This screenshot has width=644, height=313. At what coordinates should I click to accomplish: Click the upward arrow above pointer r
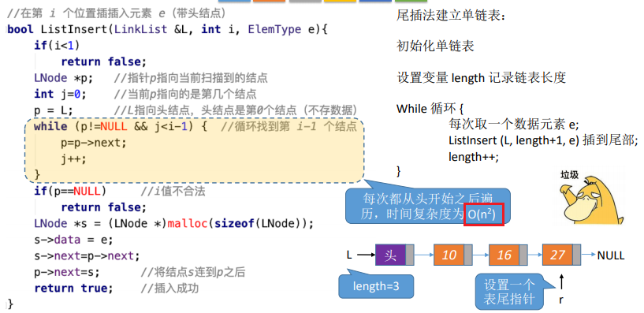coord(561,283)
